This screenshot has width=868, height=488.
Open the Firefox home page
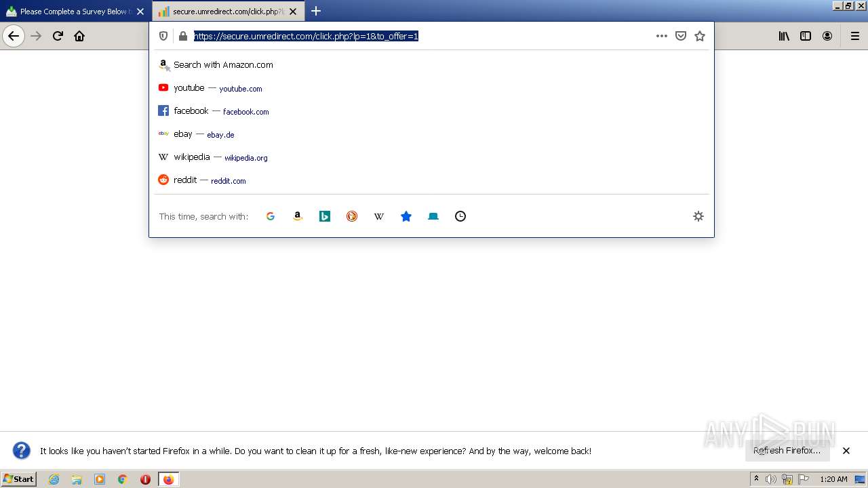pyautogui.click(x=79, y=36)
